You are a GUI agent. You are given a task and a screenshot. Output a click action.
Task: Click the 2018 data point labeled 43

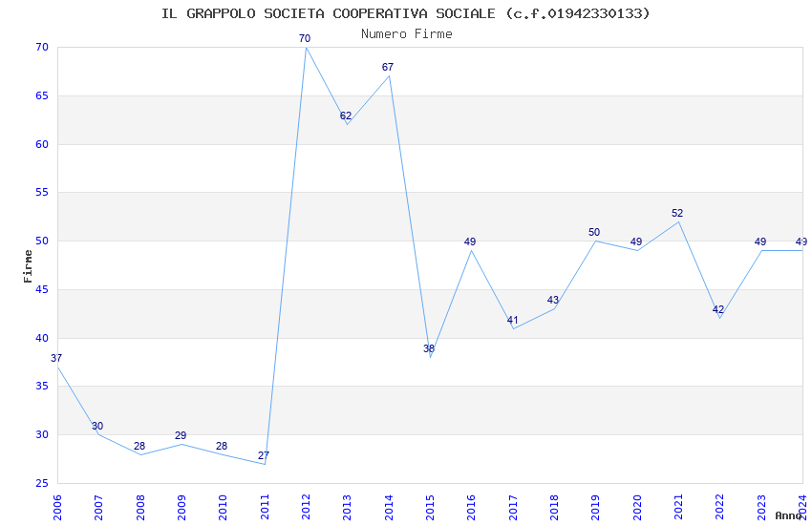tap(553, 300)
